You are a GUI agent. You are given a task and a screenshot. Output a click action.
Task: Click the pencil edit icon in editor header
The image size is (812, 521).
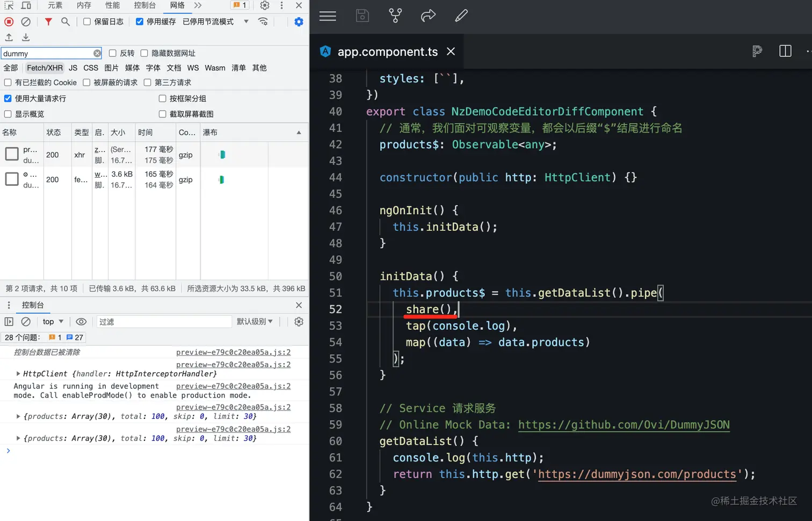coord(461,16)
